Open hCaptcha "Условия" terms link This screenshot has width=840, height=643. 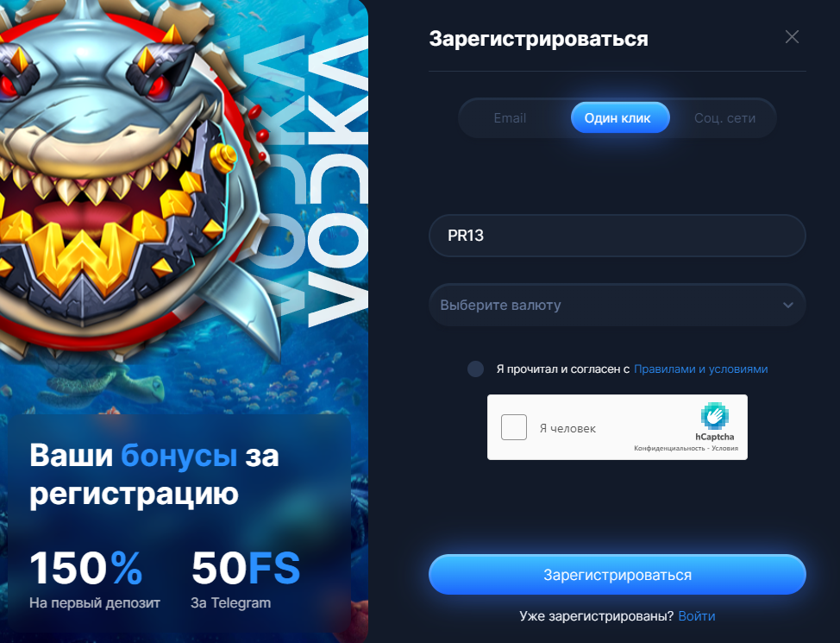(724, 448)
